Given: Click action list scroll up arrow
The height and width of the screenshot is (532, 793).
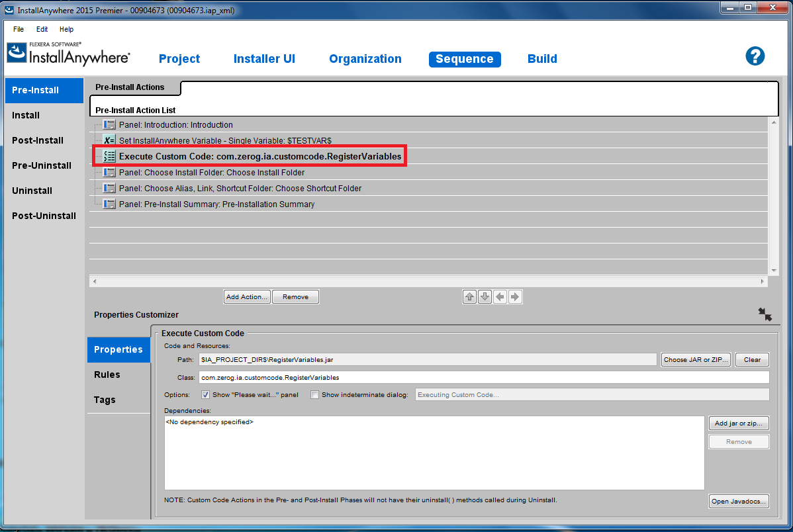Looking at the screenshot, I should (774, 122).
